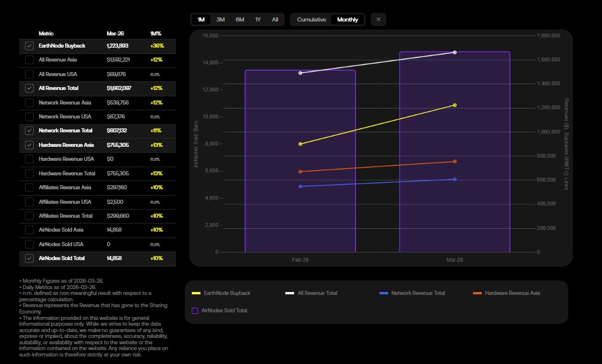
Task: Click the Mar-26 purple AirNodes bar
Action: coord(454,152)
